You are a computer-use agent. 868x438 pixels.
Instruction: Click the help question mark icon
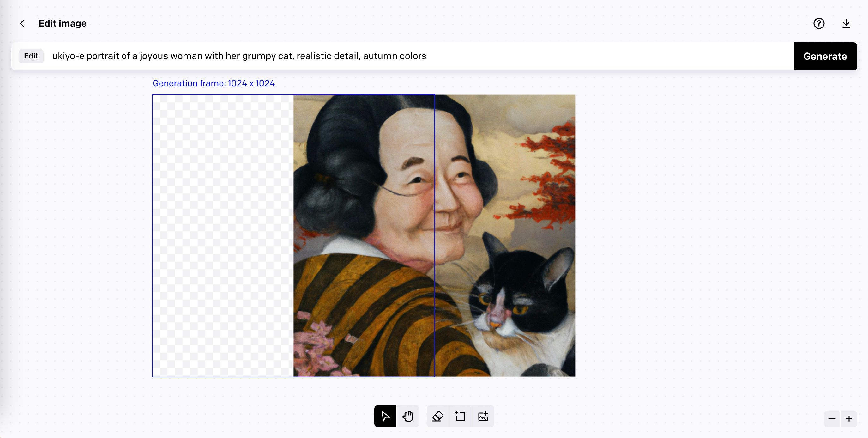[x=818, y=23]
